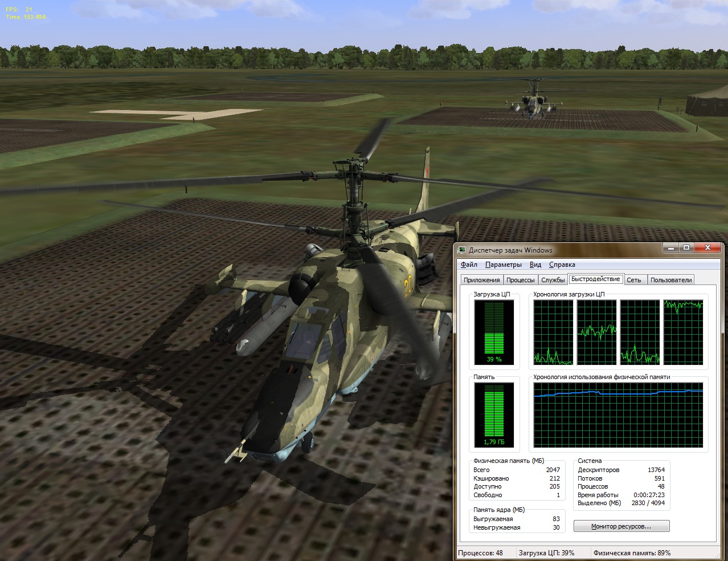Click the third CPU core history graph
The height and width of the screenshot is (561, 728).
[640, 332]
